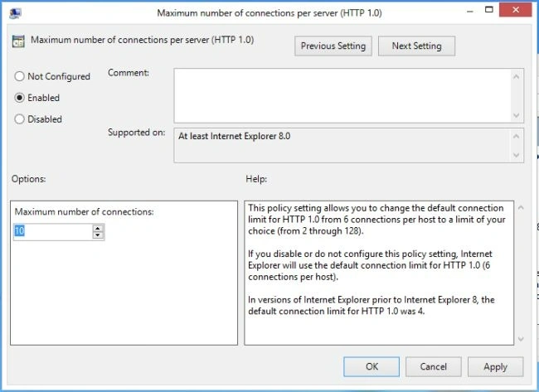Click the Supported on scroll up arrow
The image size is (539, 392).
pyautogui.click(x=516, y=137)
